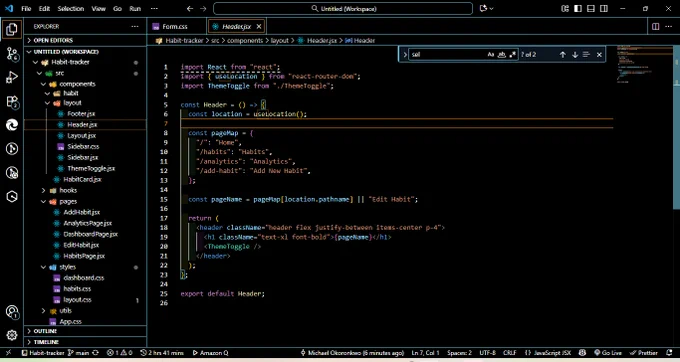Split the editor to the right
Viewport: 680px width, 362px height.
[x=656, y=26]
